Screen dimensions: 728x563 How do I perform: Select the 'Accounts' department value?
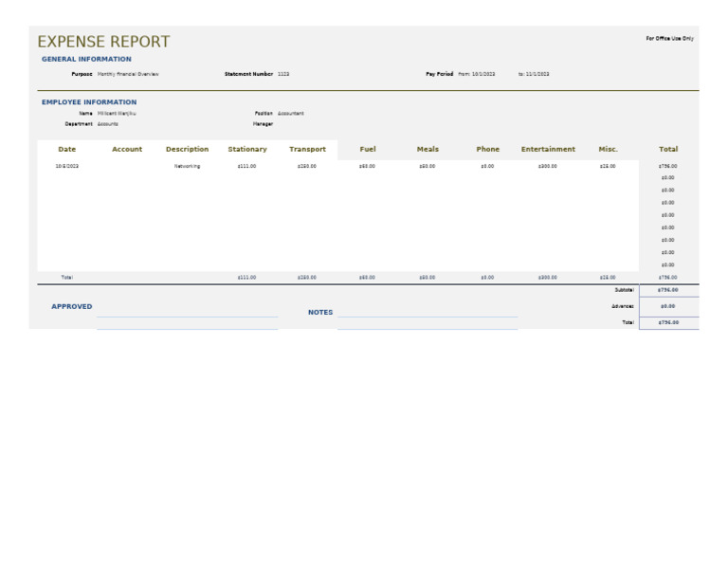tap(108, 124)
